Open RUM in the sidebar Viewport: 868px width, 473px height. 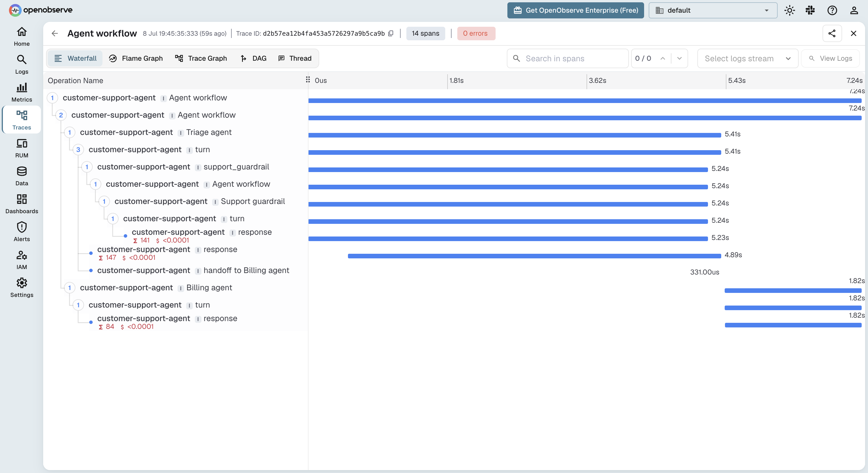click(x=22, y=148)
